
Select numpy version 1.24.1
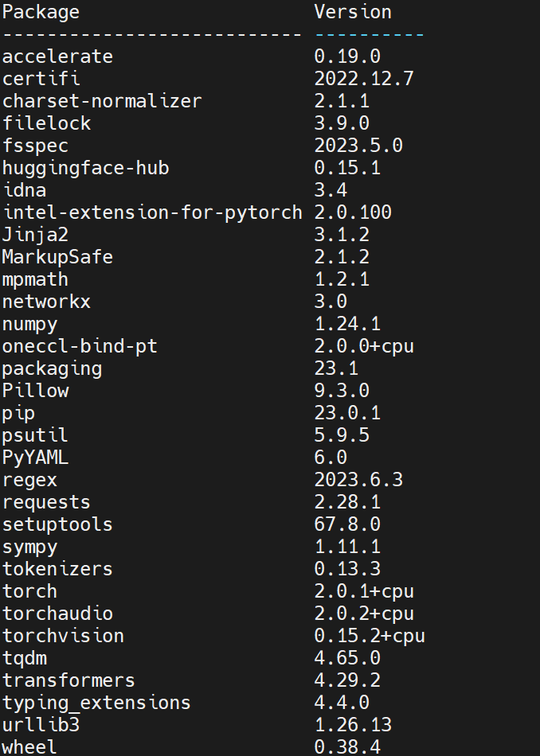(347, 324)
